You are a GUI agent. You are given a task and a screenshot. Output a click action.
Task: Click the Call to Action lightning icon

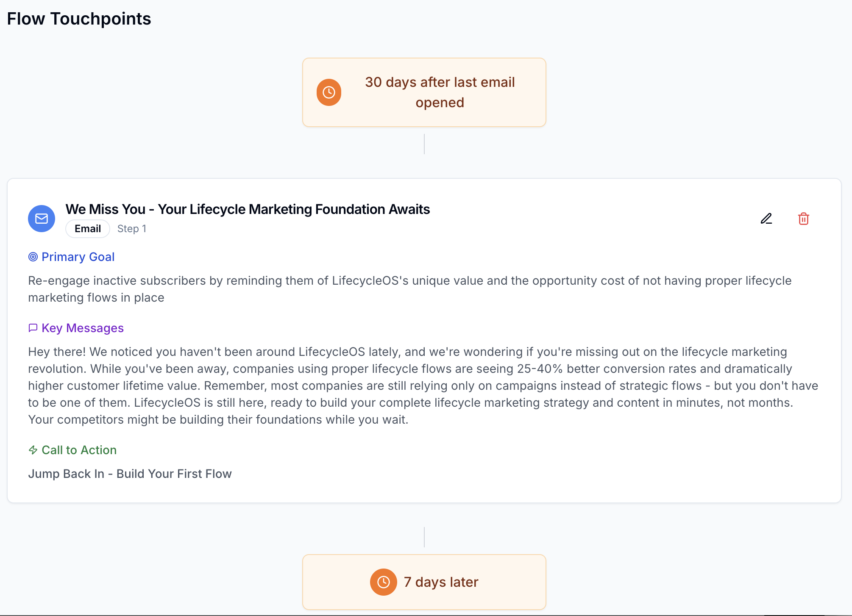[33, 450]
